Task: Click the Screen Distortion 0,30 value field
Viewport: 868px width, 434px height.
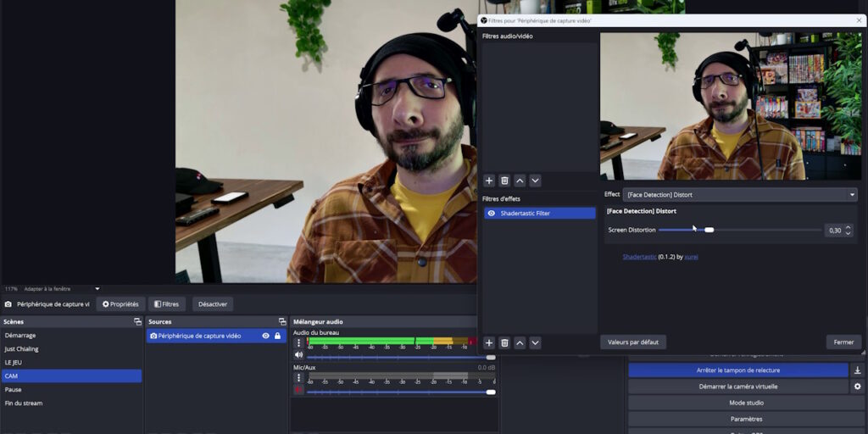Action: point(834,231)
